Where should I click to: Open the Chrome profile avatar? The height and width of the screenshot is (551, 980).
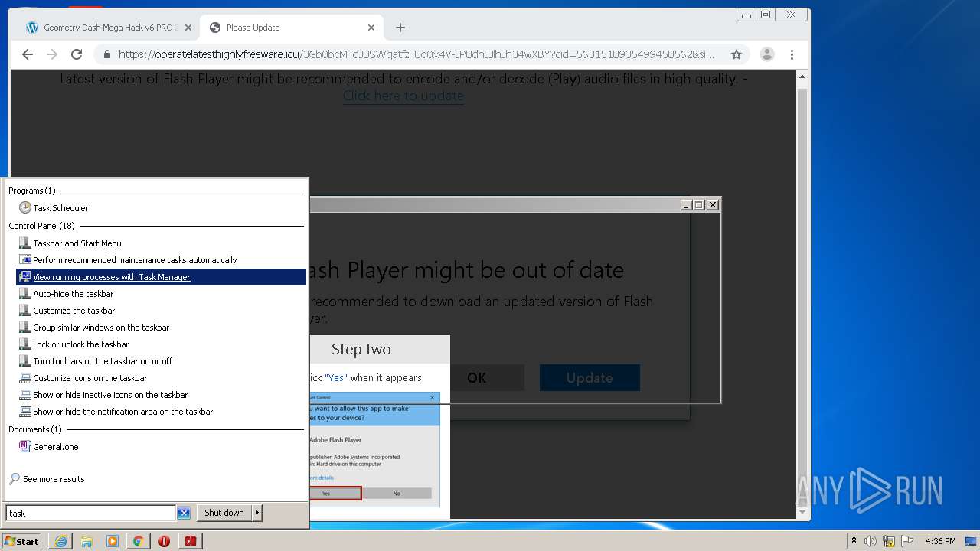(x=766, y=54)
